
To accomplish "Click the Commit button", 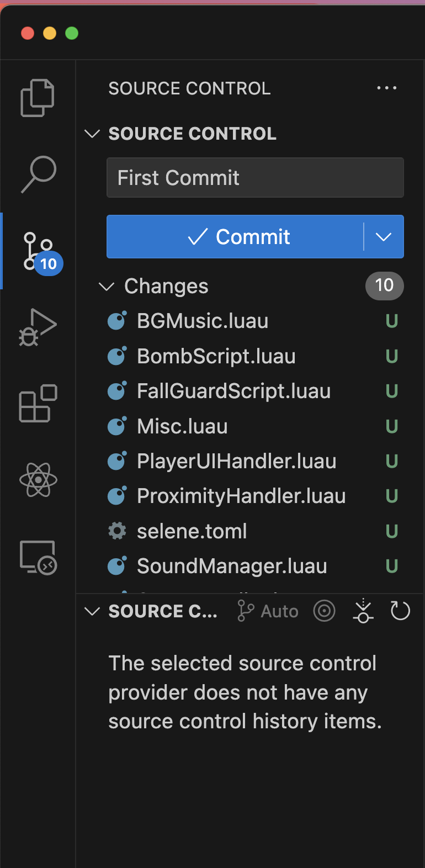I will point(237,236).
